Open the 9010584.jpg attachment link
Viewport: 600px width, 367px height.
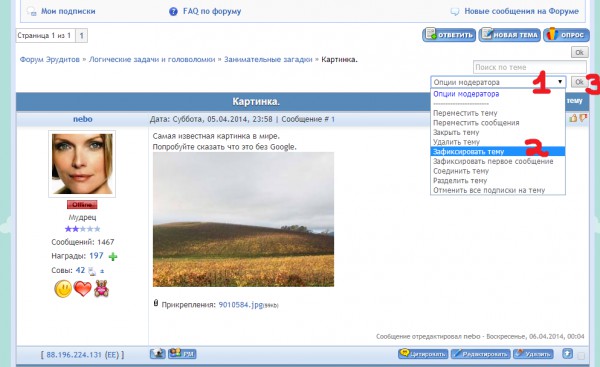coord(241,305)
